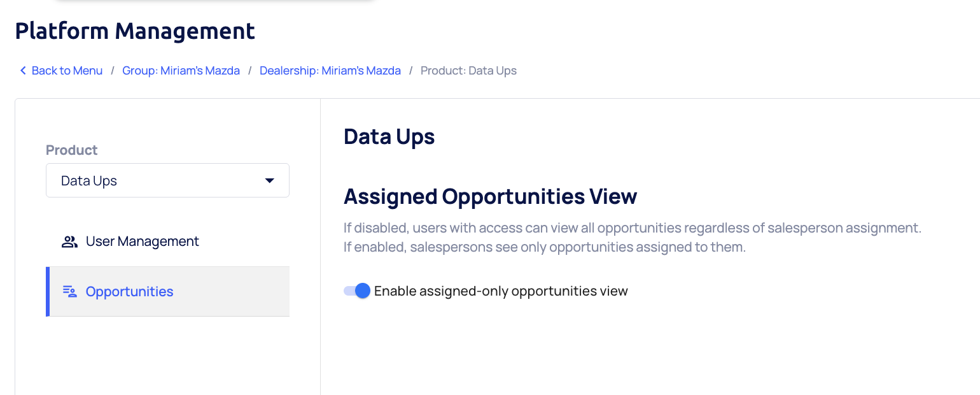
Task: Click the 'If enabled' description line
Action: coord(544,247)
